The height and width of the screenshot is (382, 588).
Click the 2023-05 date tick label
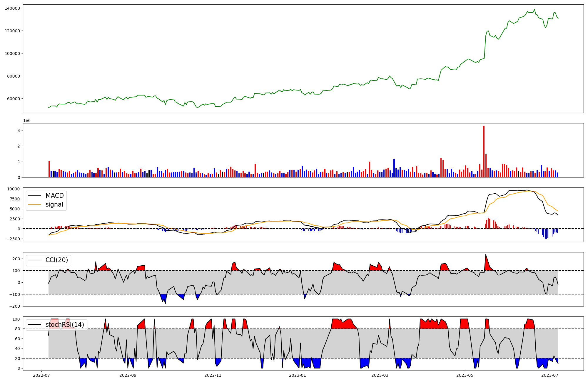click(x=465, y=375)
